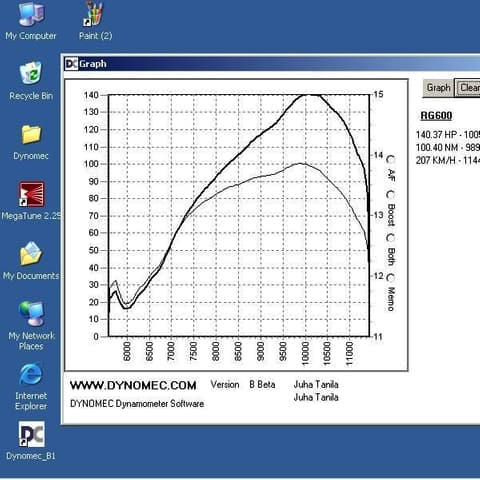Open My Documents folder

[x=31, y=261]
